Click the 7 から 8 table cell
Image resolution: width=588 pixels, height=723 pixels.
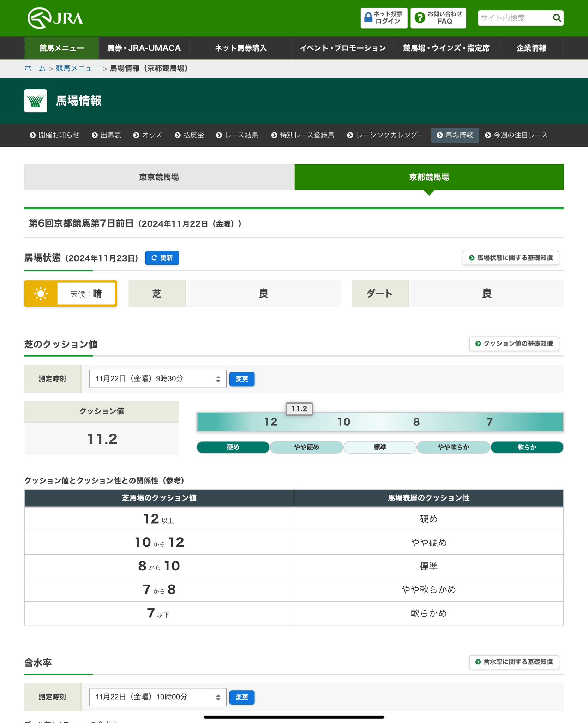159,590
